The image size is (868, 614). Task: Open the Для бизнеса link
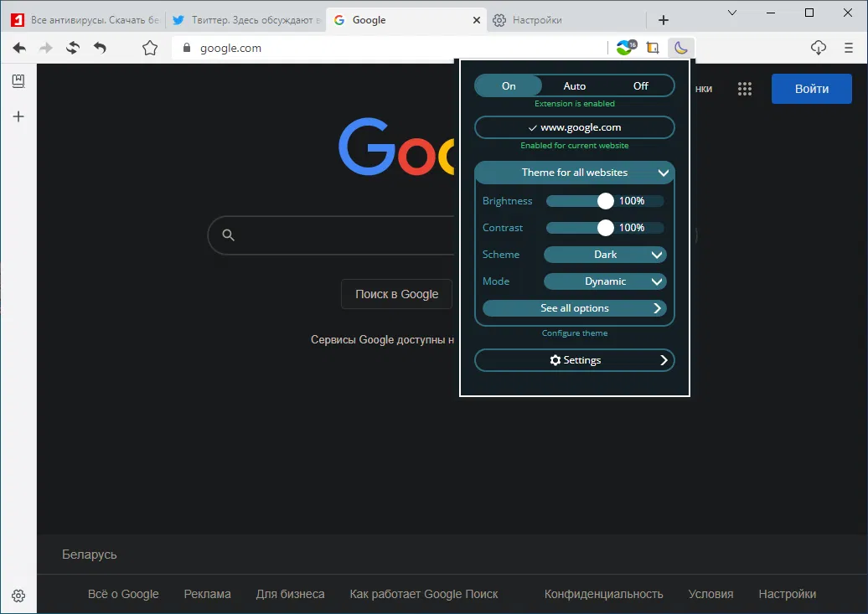point(290,594)
